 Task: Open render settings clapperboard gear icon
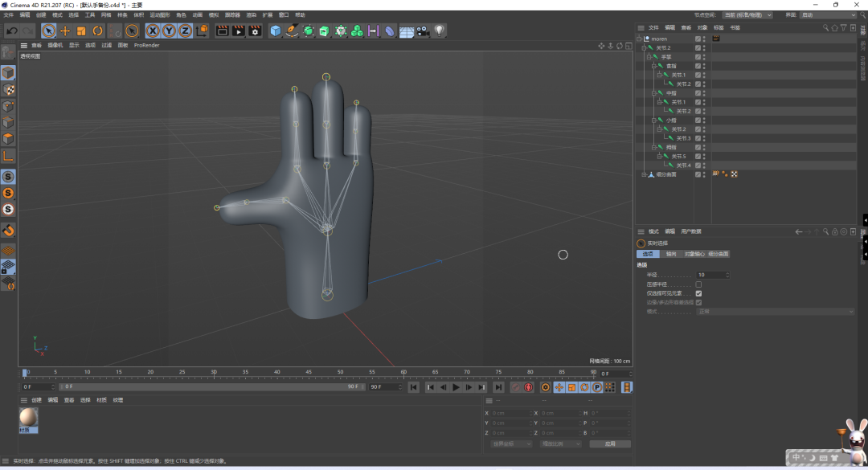pyautogui.click(x=255, y=31)
